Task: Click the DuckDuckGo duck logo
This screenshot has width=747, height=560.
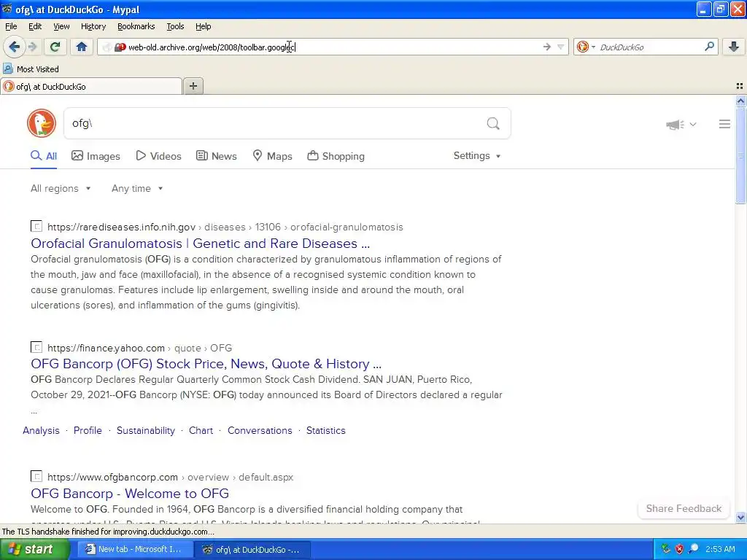Action: coord(42,123)
